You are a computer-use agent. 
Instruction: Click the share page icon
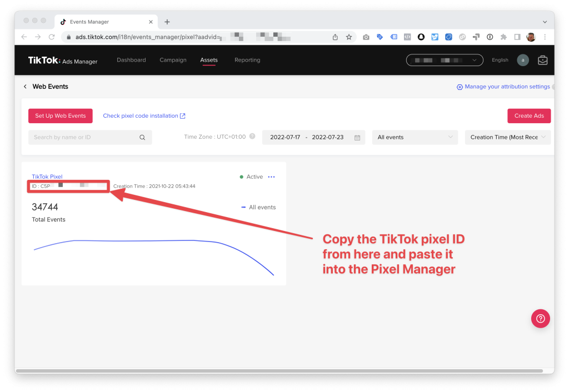click(x=335, y=37)
